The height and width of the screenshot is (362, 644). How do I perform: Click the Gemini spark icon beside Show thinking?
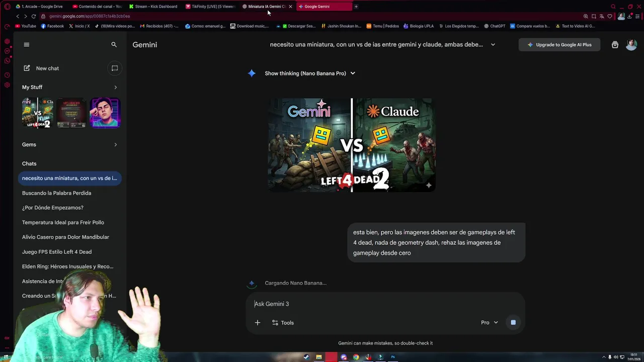(252, 73)
